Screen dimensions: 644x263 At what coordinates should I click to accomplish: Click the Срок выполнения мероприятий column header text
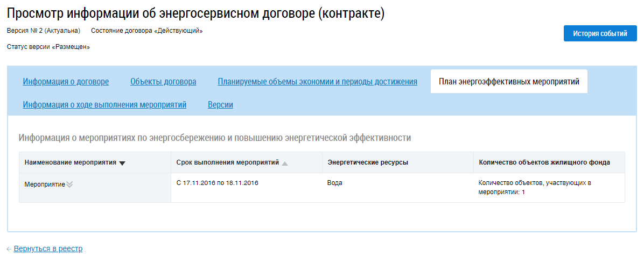227,162
